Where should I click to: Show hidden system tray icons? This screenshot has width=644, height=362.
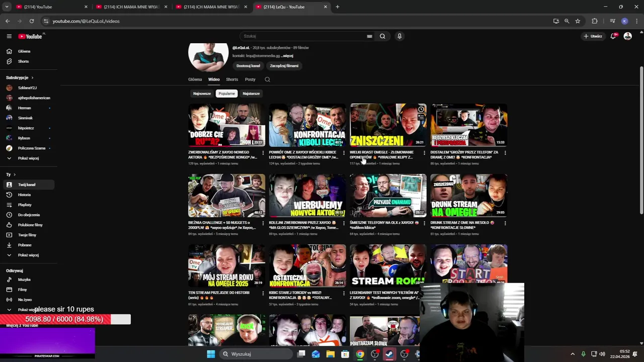(x=573, y=354)
